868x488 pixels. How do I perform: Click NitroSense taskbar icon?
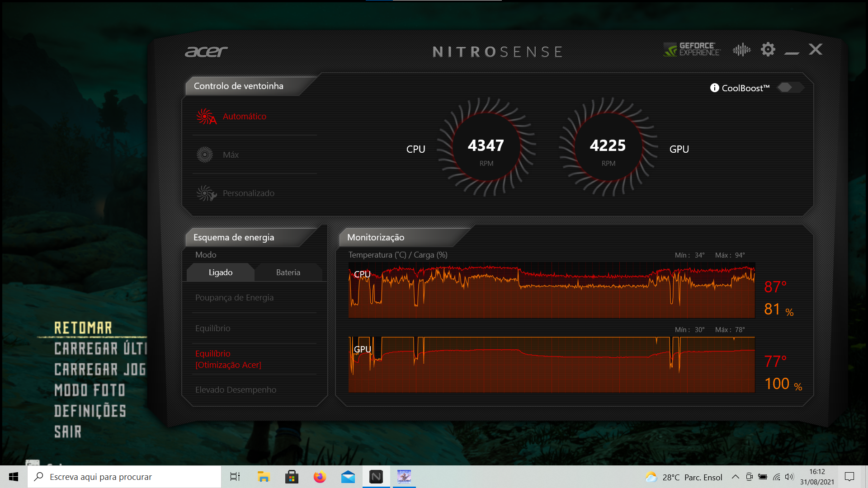tap(376, 477)
